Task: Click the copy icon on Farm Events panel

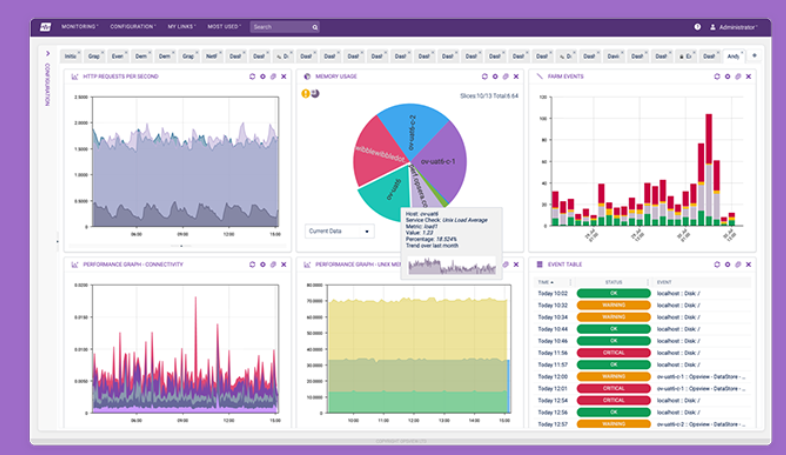Action: pyautogui.click(x=738, y=76)
